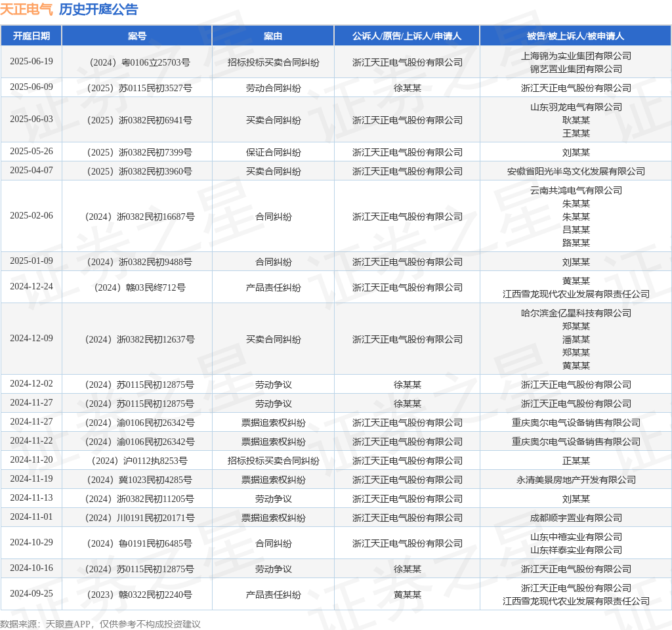This screenshot has width=672, height=630.
Task: Click defendant 成都顺宇置业有限公司
Action: point(576,518)
